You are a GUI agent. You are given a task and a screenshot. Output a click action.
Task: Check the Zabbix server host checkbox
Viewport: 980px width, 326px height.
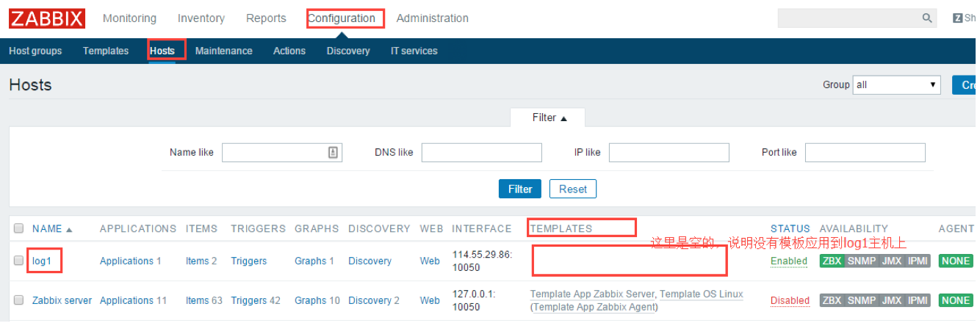tap(19, 300)
